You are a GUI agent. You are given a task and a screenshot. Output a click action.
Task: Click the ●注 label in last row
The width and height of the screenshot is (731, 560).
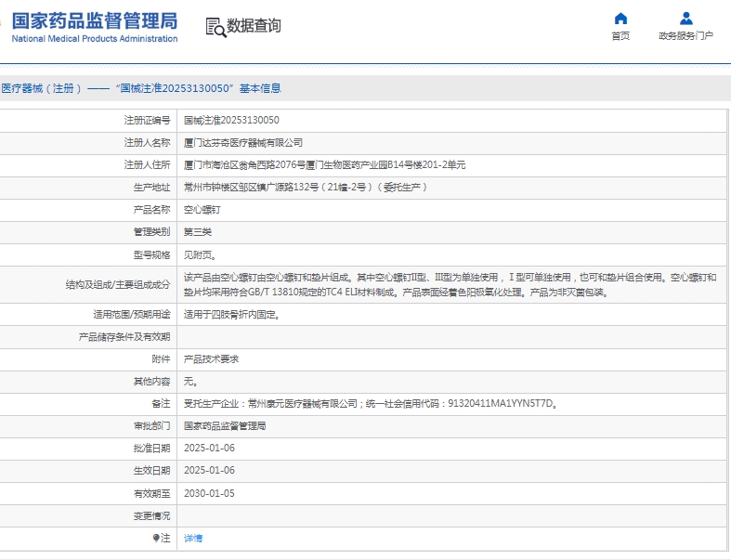(162, 538)
